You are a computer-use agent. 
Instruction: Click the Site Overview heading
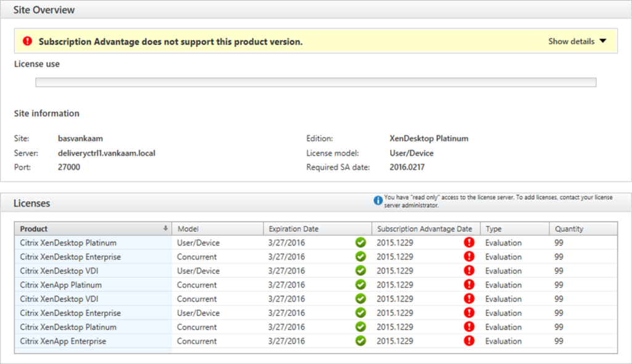click(44, 10)
